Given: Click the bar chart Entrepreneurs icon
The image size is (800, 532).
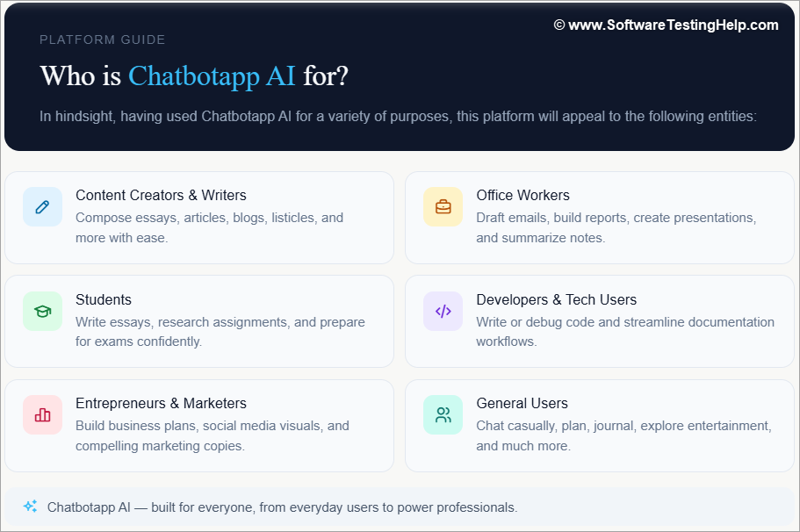Looking at the screenshot, I should pyautogui.click(x=42, y=414).
